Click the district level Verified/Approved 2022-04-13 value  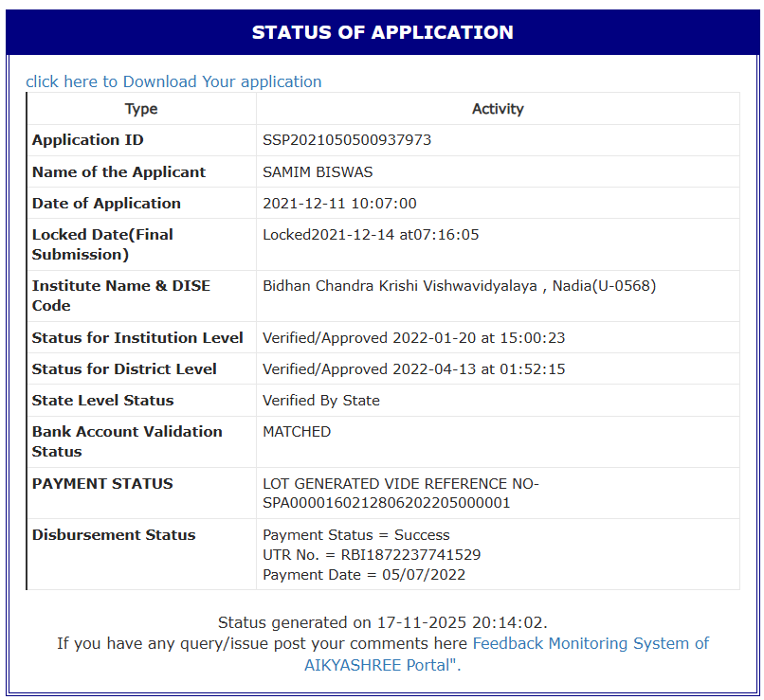[413, 369]
